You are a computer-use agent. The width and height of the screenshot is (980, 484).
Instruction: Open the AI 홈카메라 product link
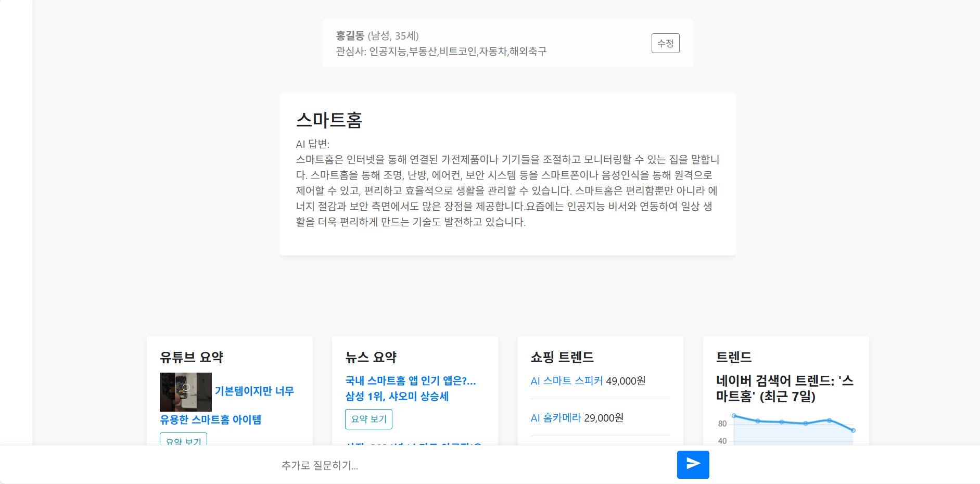click(555, 418)
